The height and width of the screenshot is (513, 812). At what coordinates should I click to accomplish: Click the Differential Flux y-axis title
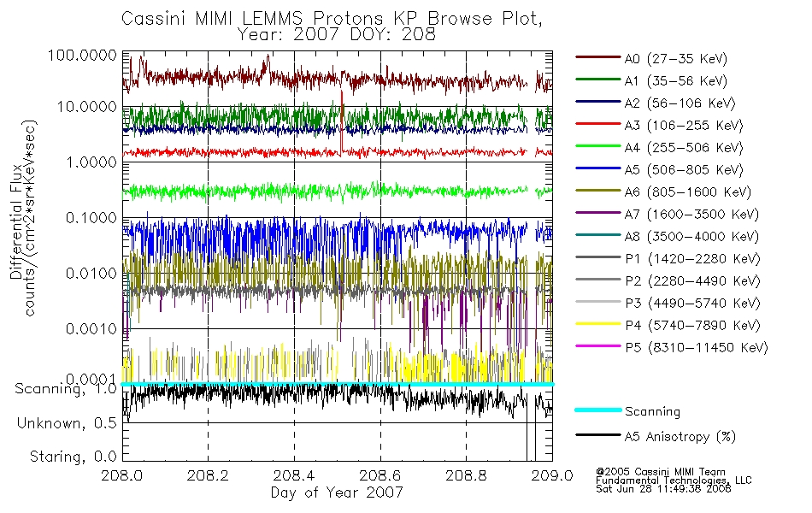[16, 221]
